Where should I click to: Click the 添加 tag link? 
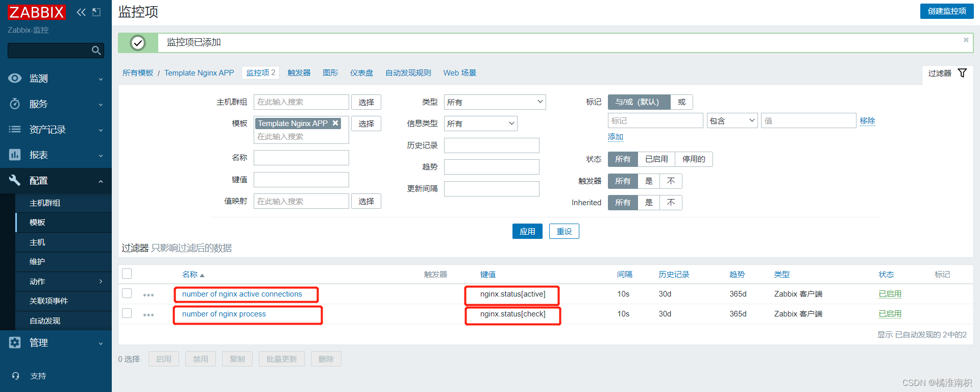616,137
